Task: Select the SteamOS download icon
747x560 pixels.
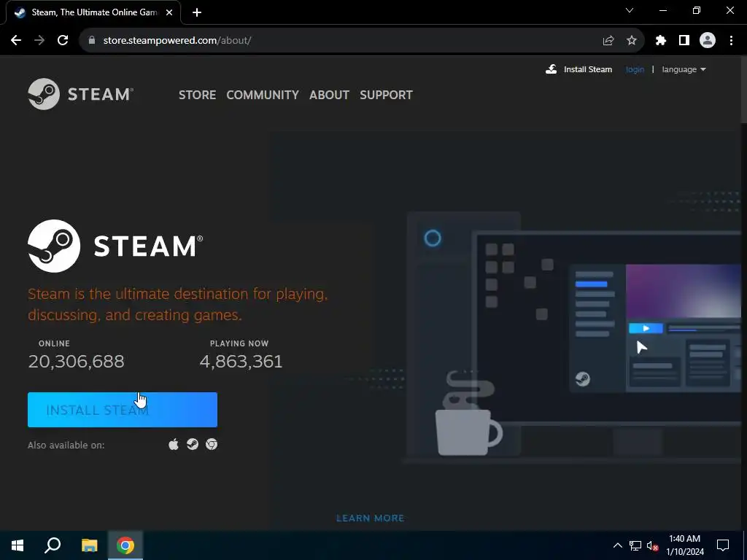Action: pyautogui.click(x=193, y=444)
